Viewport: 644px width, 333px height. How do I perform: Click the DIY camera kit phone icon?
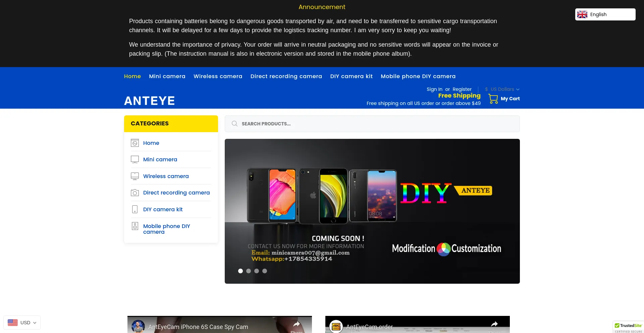[135, 209]
